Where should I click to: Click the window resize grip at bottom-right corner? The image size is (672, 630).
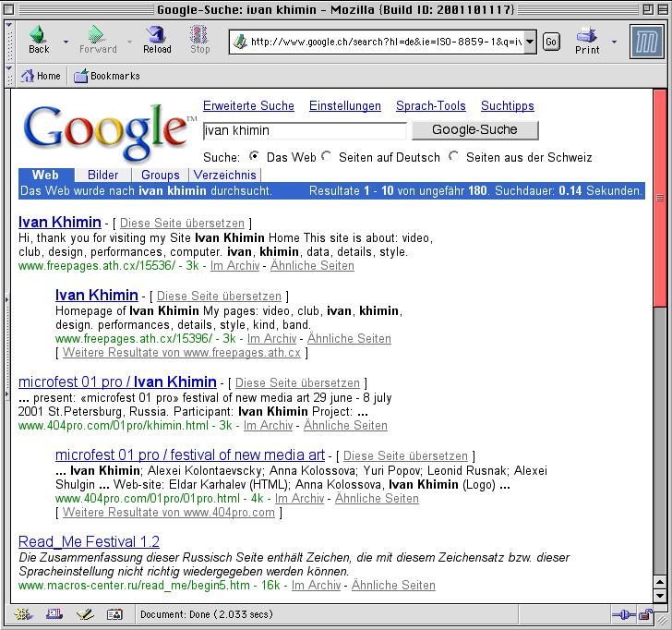point(662,619)
